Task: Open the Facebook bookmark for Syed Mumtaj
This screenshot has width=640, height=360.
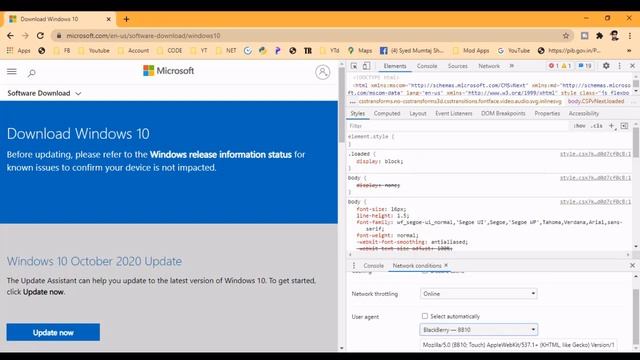Action: pyautogui.click(x=411, y=51)
